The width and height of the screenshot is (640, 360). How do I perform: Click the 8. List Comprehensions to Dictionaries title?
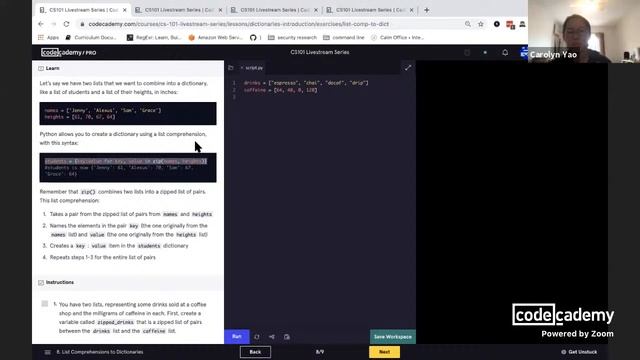[100, 352]
